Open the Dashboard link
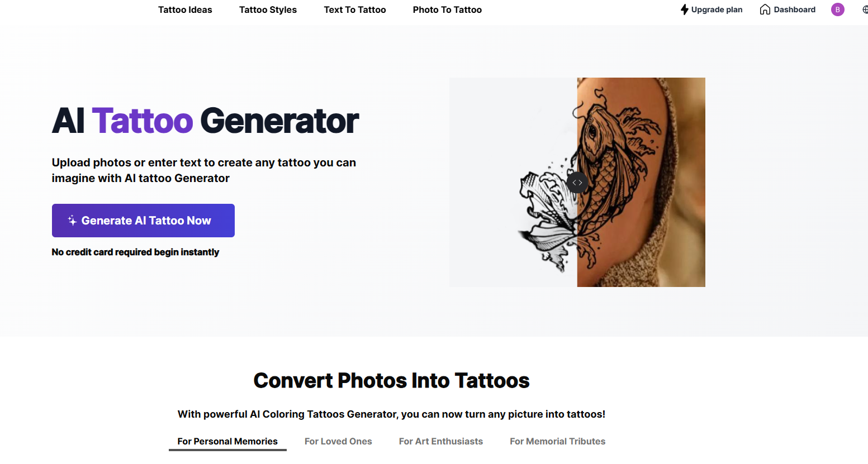Screen dimensions: 868x464 [788, 9]
